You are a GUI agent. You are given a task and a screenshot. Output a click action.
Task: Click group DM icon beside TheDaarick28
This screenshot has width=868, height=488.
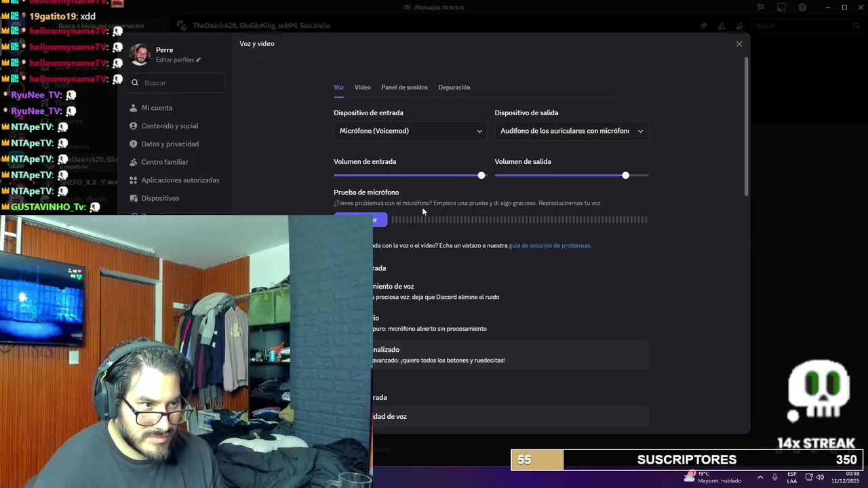pyautogui.click(x=181, y=26)
